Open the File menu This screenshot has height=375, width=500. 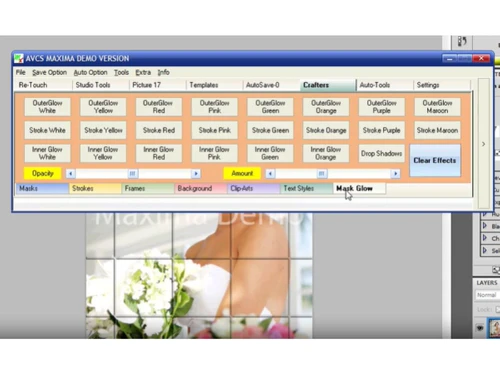point(20,72)
